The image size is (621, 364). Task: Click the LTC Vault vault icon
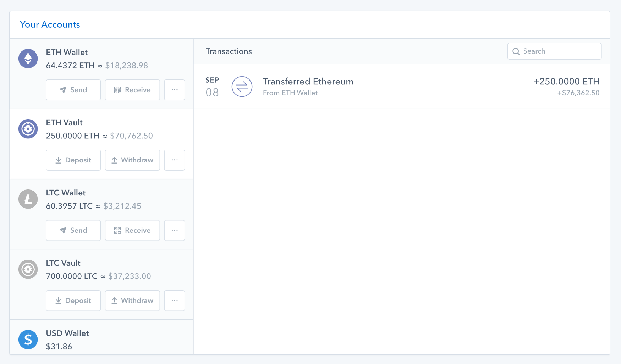point(28,269)
